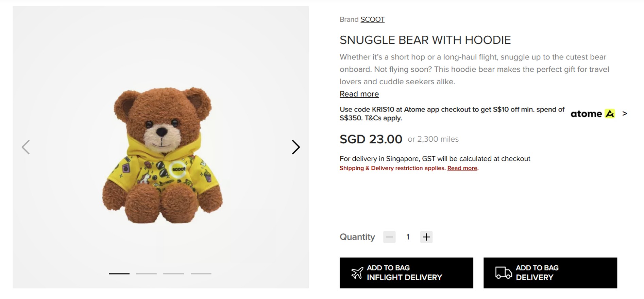The image size is (644, 299).
Task: Expand description with Read more
Action: click(x=359, y=94)
